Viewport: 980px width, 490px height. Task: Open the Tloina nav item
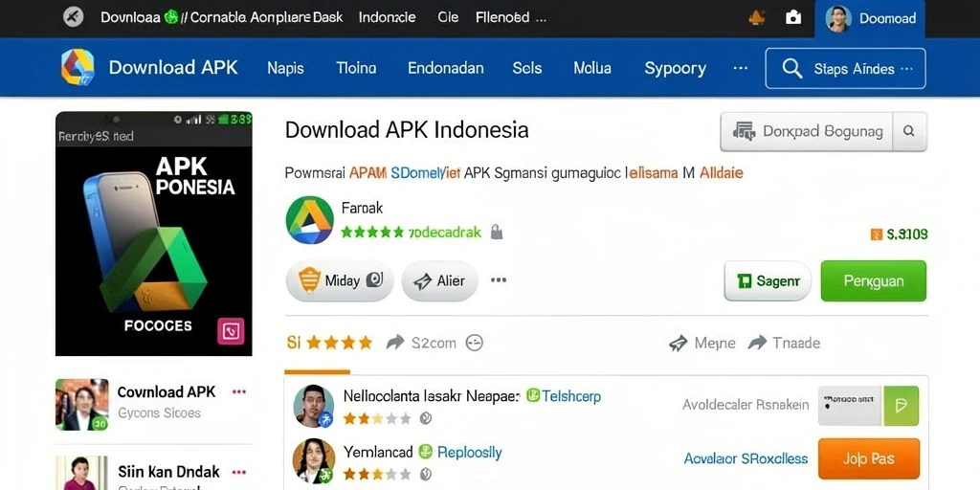(356, 68)
